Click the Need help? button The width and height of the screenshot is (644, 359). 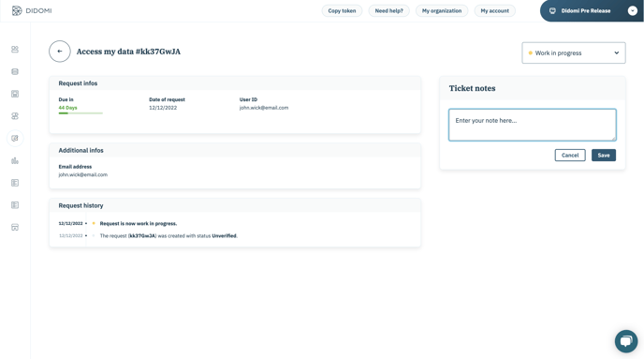389,10
